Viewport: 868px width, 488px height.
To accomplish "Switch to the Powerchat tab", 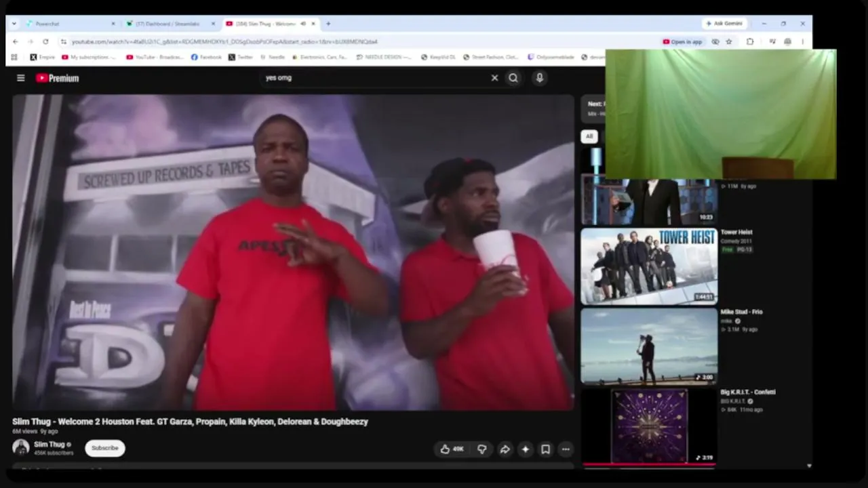I will (71, 24).
